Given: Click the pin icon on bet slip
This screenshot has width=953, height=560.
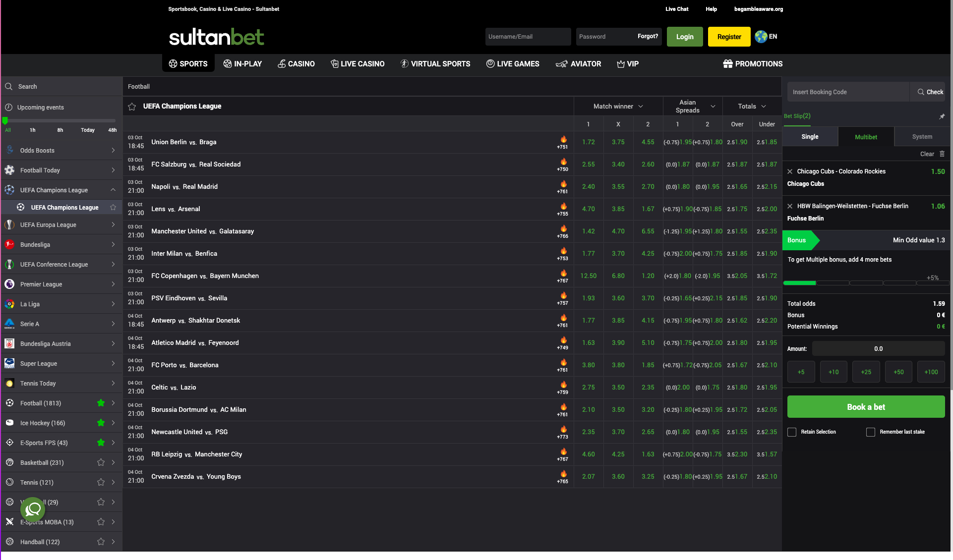Looking at the screenshot, I should point(942,116).
